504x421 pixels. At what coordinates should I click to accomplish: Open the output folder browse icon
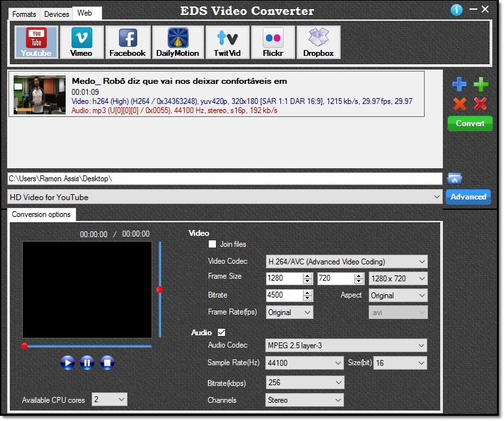click(x=455, y=179)
